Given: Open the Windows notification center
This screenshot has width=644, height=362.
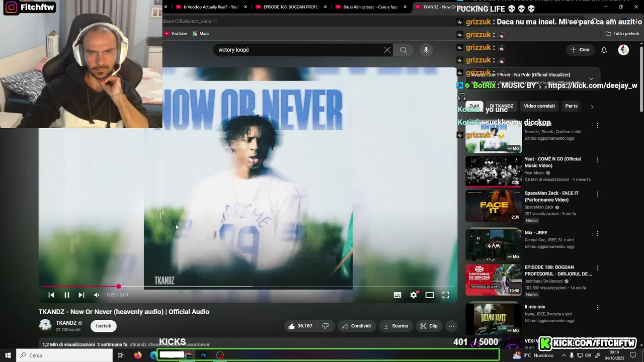Looking at the screenshot, I should 632,355.
